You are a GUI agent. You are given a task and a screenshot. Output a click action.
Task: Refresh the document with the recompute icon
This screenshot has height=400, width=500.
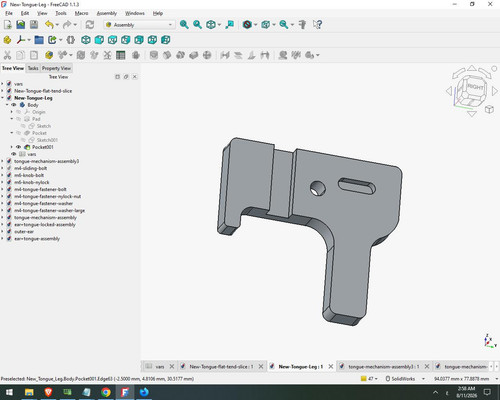pyautogui.click(x=89, y=25)
